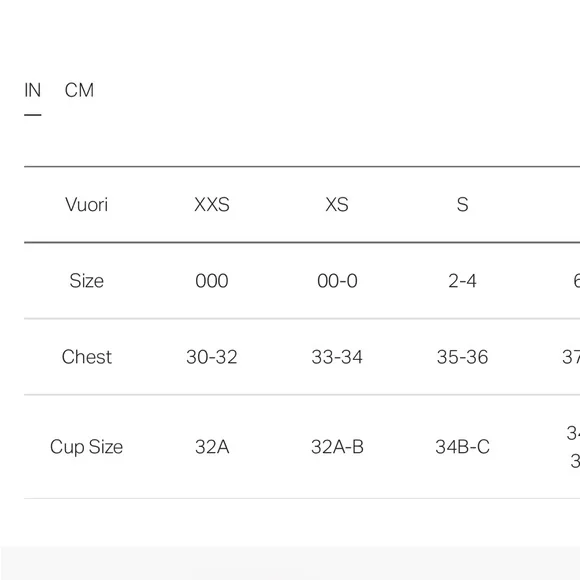
Task: Click the Chest row label
Action: tap(87, 357)
